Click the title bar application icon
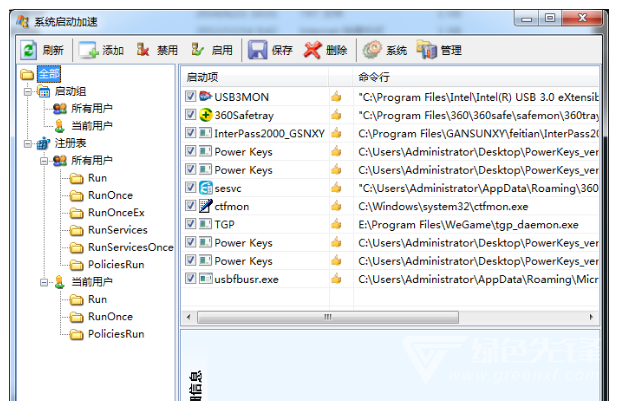This screenshot has width=617, height=401. coord(22,21)
